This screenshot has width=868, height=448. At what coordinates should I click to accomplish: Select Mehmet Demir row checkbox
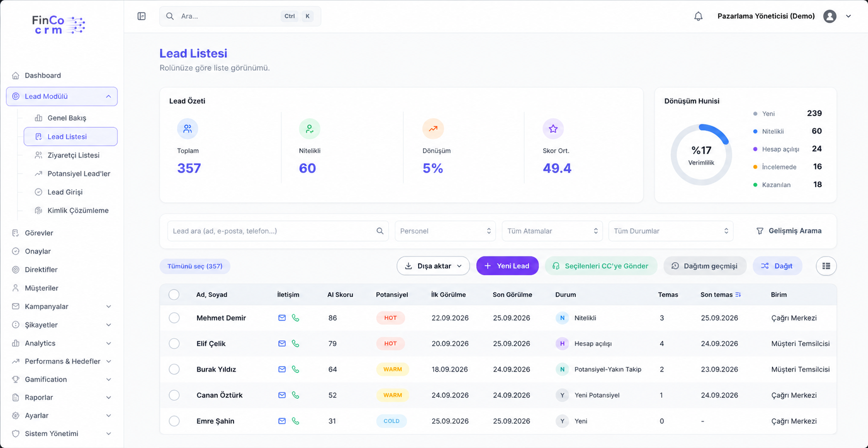[174, 318]
